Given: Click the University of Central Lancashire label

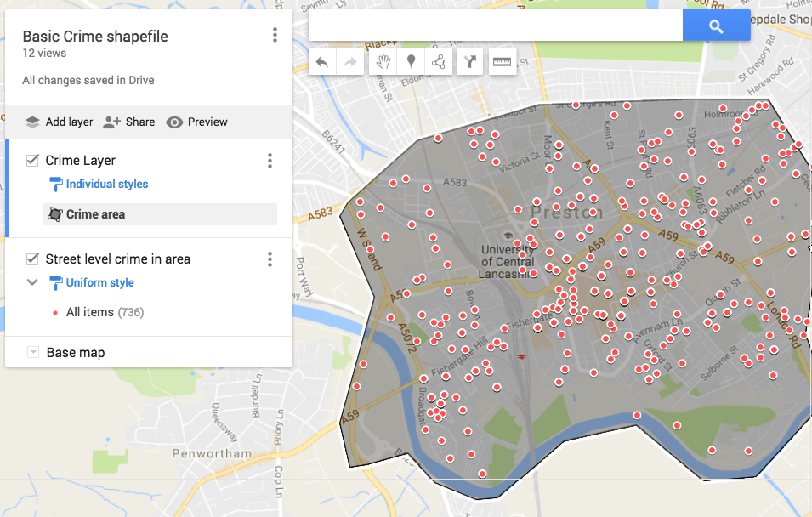Looking at the screenshot, I should [507, 262].
